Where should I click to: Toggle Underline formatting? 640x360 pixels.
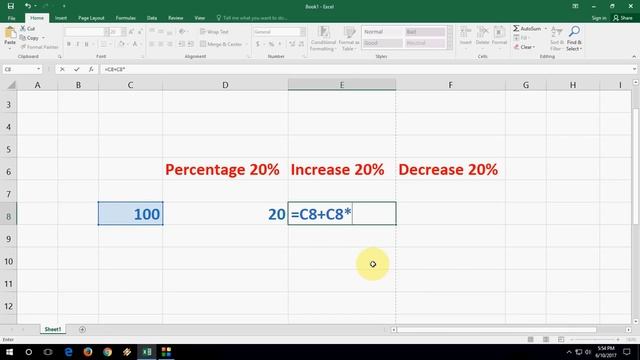87,44
